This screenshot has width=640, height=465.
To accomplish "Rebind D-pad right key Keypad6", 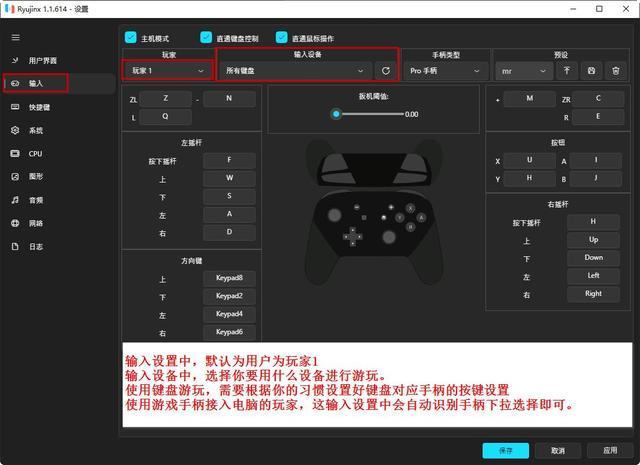I will point(229,332).
